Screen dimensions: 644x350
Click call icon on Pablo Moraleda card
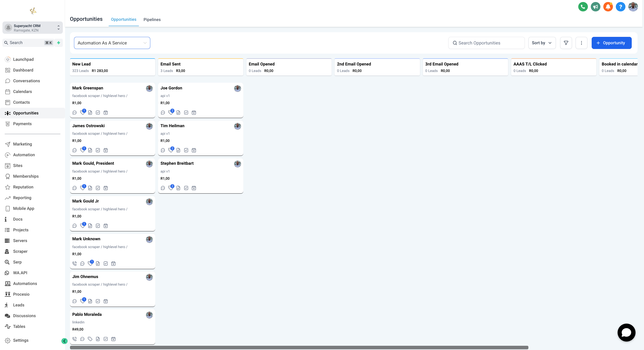click(74, 339)
